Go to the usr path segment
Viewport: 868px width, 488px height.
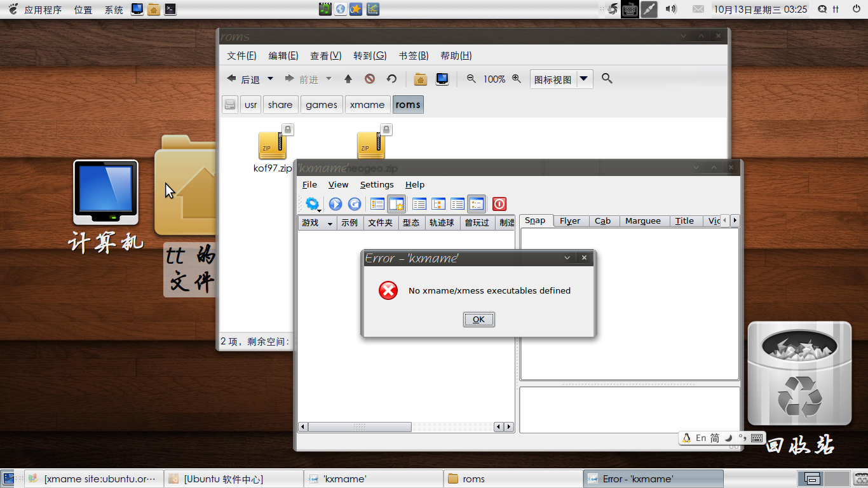[251, 105]
